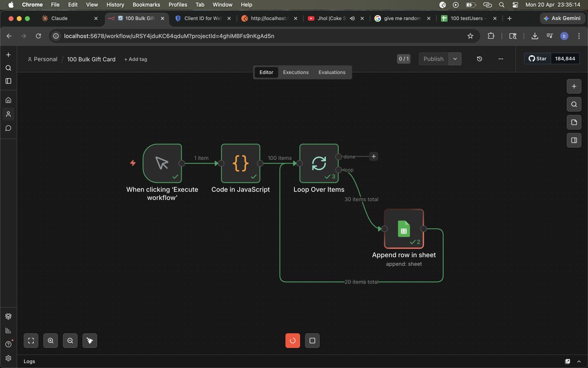Image resolution: width=588 pixels, height=368 pixels.
Task: Open a new browser tab
Action: coord(510,18)
